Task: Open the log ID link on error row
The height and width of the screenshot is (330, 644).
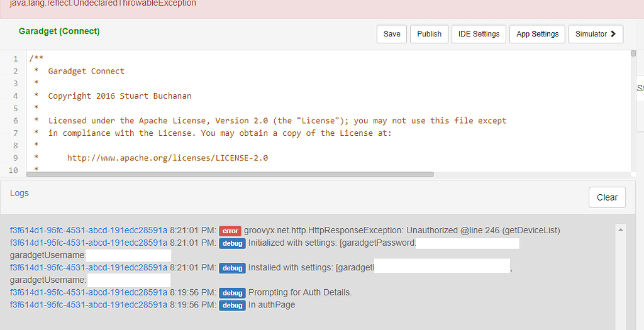Action: (89, 231)
